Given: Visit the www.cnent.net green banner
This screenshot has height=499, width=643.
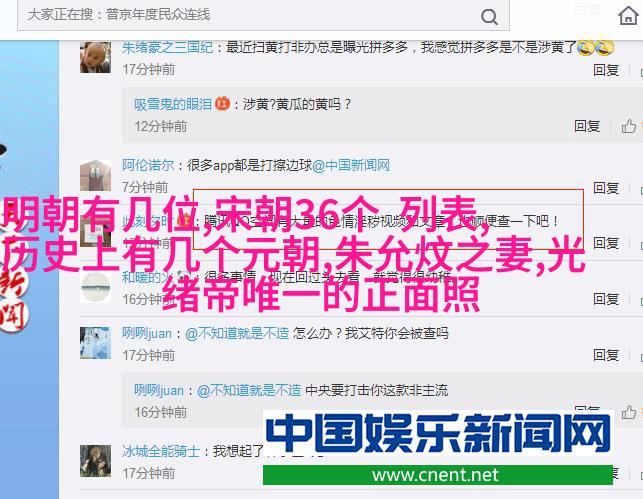Looking at the screenshot, I should point(438,475).
